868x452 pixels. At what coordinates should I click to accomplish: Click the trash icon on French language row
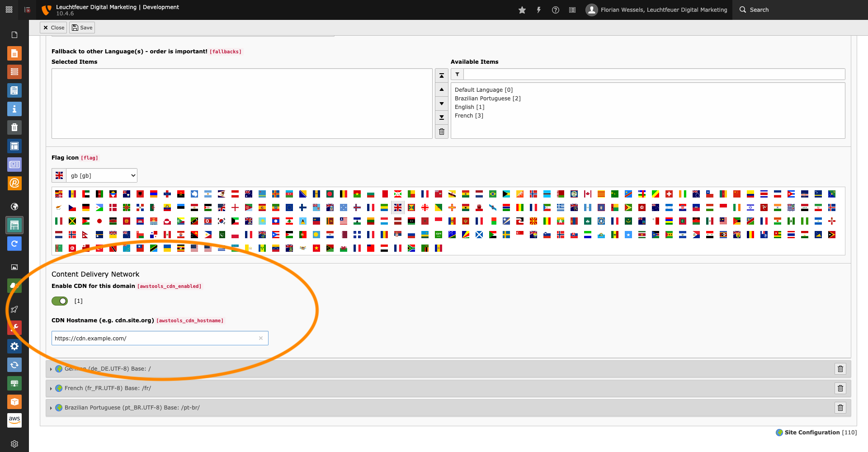[x=840, y=388]
